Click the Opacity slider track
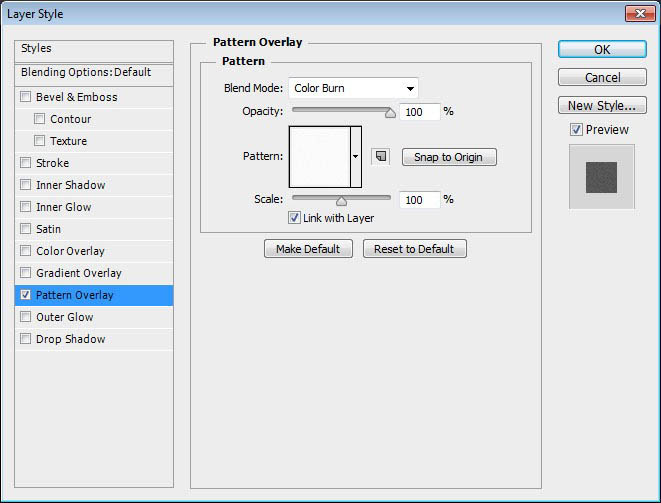Viewport: 661px width, 503px height. (340, 111)
